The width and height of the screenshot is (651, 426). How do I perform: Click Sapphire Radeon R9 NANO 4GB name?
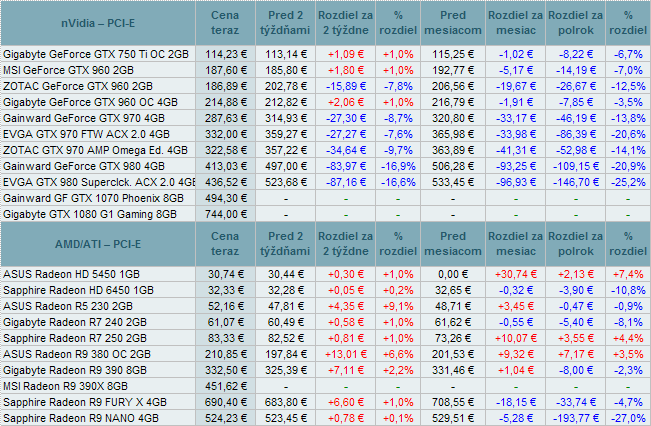click(x=81, y=418)
